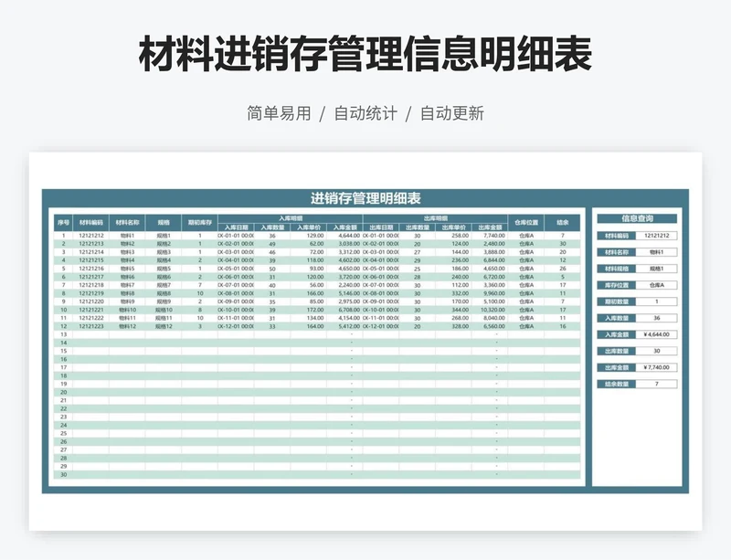Select inbound amount 3,038.00 cell
This screenshot has width=731, height=560.
pos(345,244)
